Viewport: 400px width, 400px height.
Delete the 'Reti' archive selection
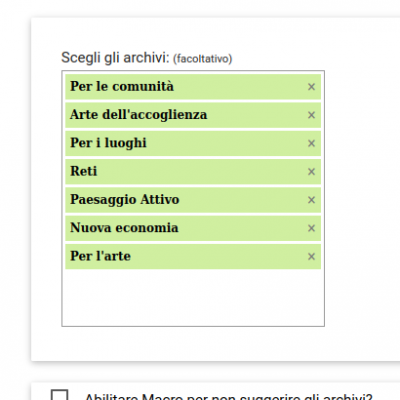click(311, 172)
